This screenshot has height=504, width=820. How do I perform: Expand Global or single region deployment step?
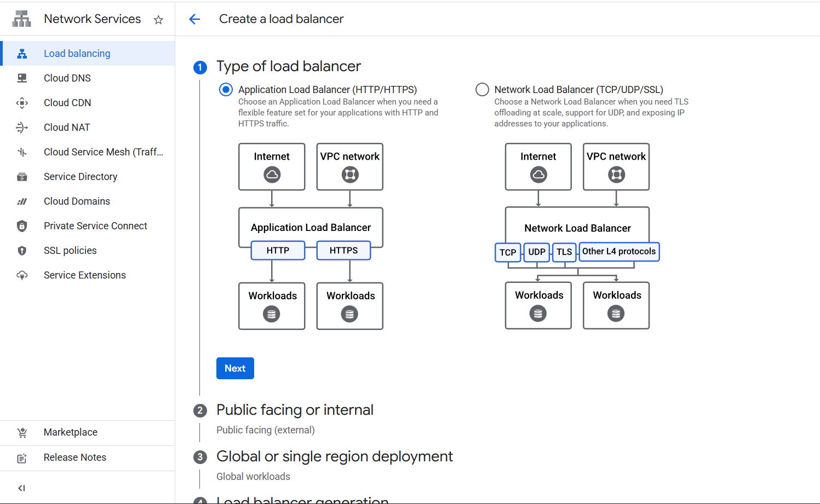point(334,456)
